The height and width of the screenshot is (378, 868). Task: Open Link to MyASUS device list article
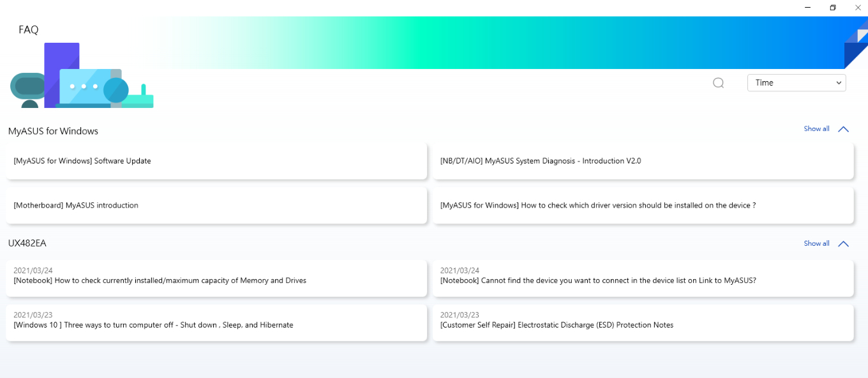coord(643,278)
